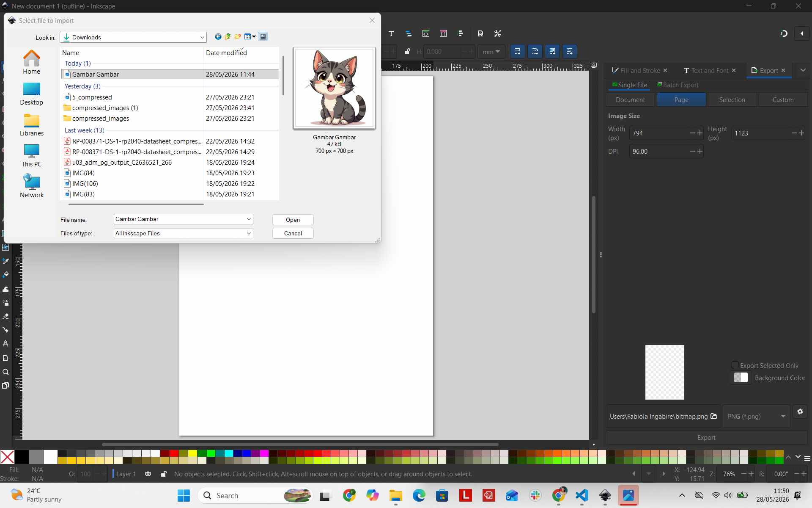Toggle move gradients with object option
812x508 pixels.
coord(552,52)
